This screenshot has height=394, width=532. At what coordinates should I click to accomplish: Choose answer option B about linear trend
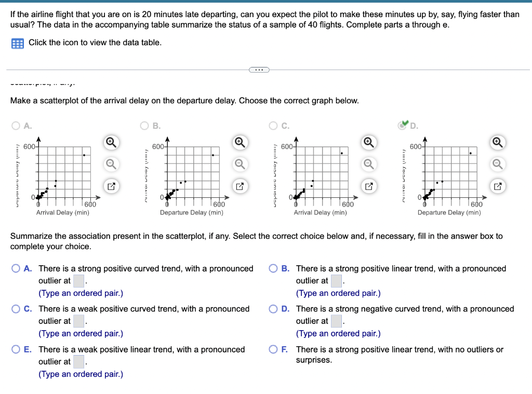tap(273, 268)
